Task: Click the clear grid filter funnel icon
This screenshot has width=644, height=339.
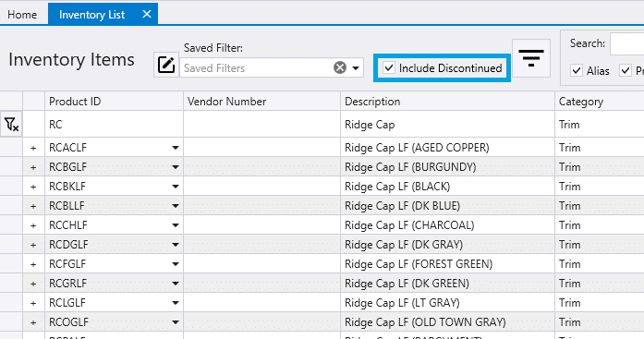Action: (x=11, y=124)
